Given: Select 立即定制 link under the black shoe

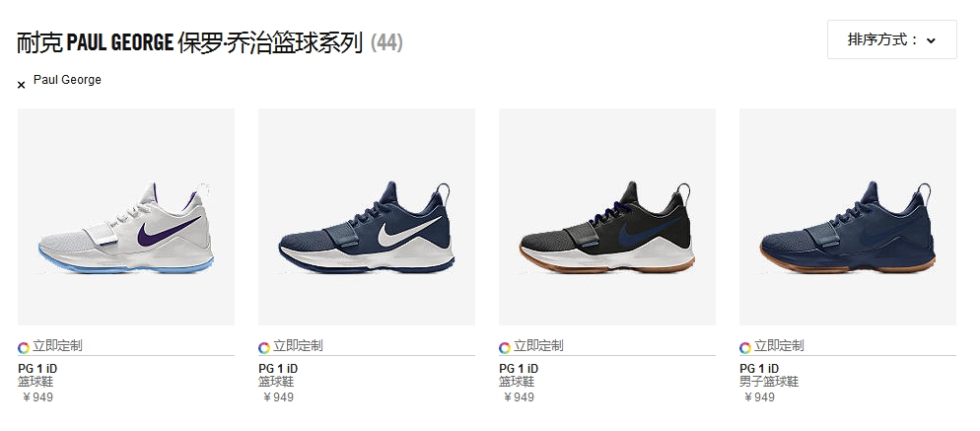Looking at the screenshot, I should 538,346.
